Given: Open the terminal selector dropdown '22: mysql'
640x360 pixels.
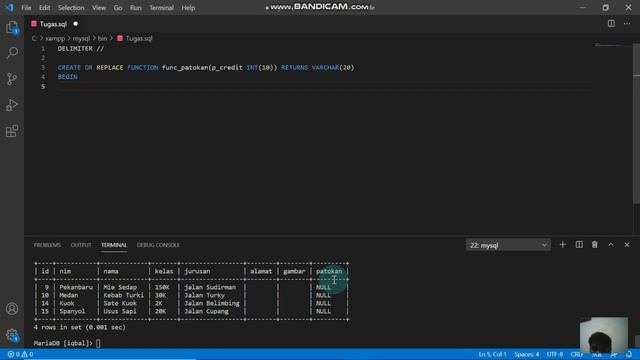Looking at the screenshot, I should click(508, 245).
